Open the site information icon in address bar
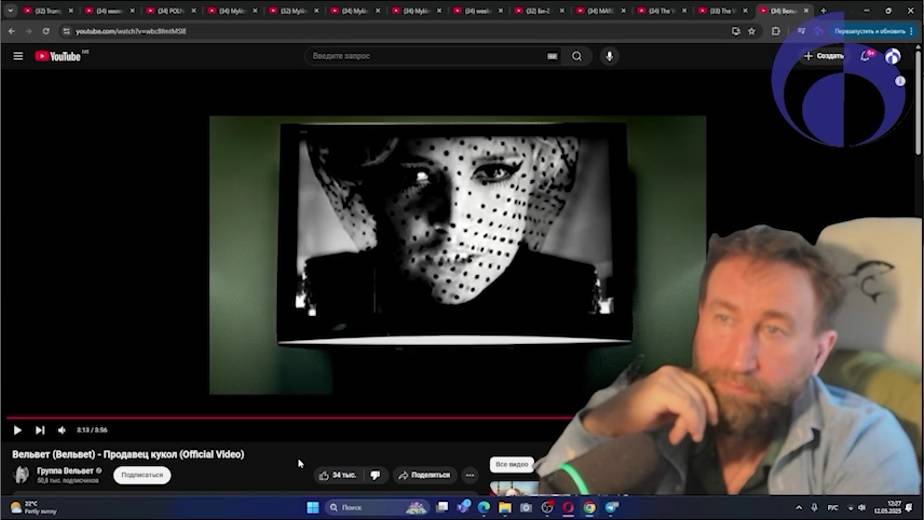The width and height of the screenshot is (924, 520). coord(66,31)
